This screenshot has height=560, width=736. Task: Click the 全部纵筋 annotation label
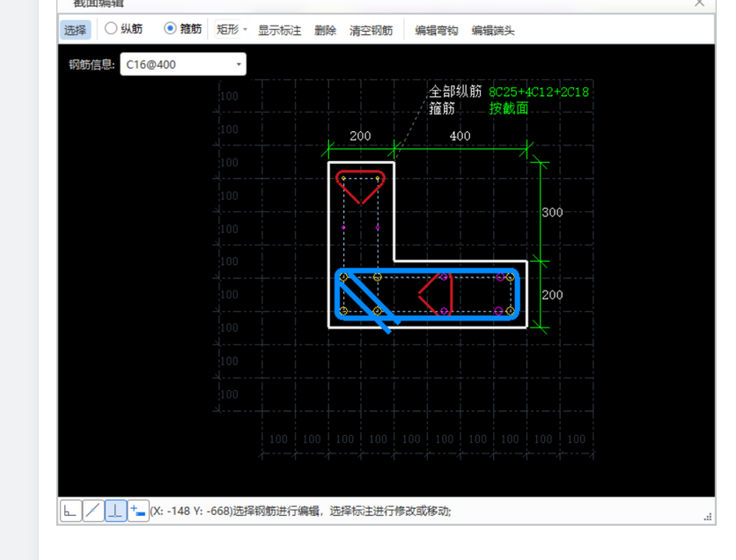(455, 92)
